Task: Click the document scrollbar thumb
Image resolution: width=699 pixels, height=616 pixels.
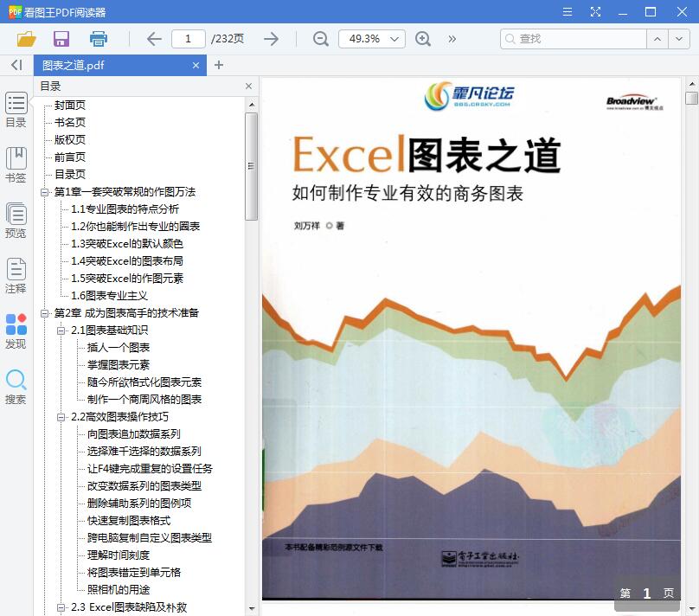Action: pyautogui.click(x=691, y=98)
